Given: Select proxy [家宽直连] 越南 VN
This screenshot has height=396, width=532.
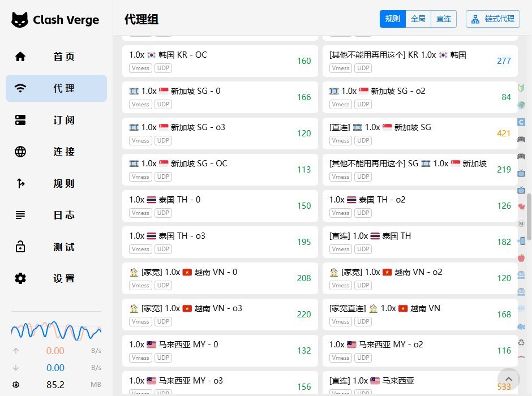Looking at the screenshot, I should coord(420,315).
